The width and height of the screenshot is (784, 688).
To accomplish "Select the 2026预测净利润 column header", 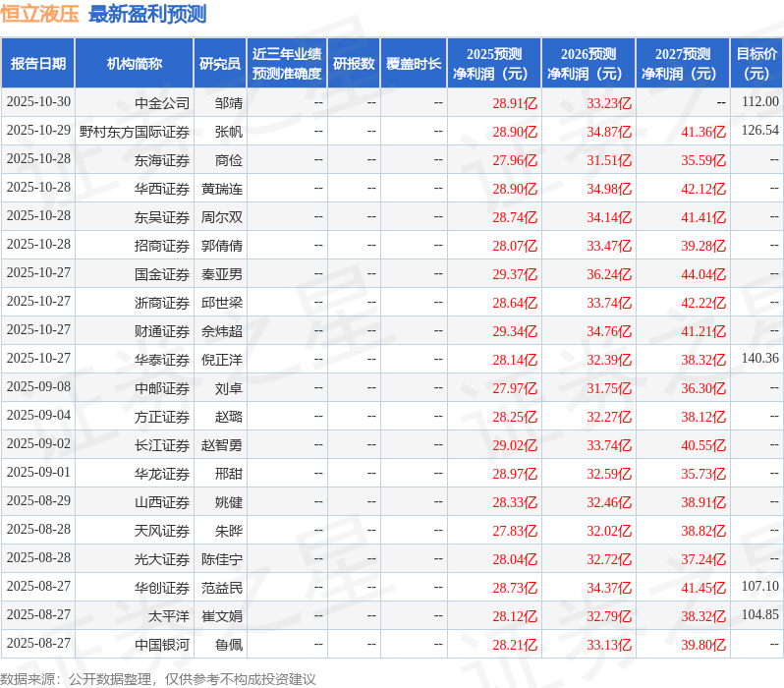I will coord(588,64).
